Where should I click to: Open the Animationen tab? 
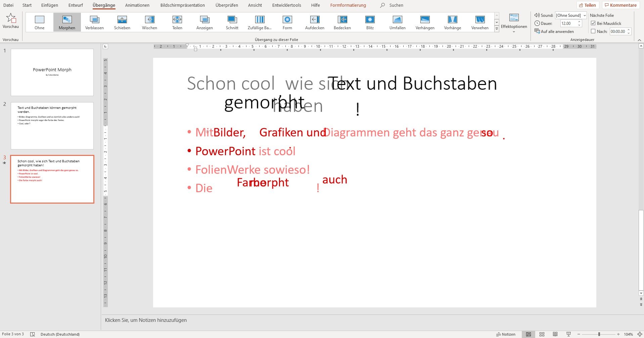pos(137,5)
